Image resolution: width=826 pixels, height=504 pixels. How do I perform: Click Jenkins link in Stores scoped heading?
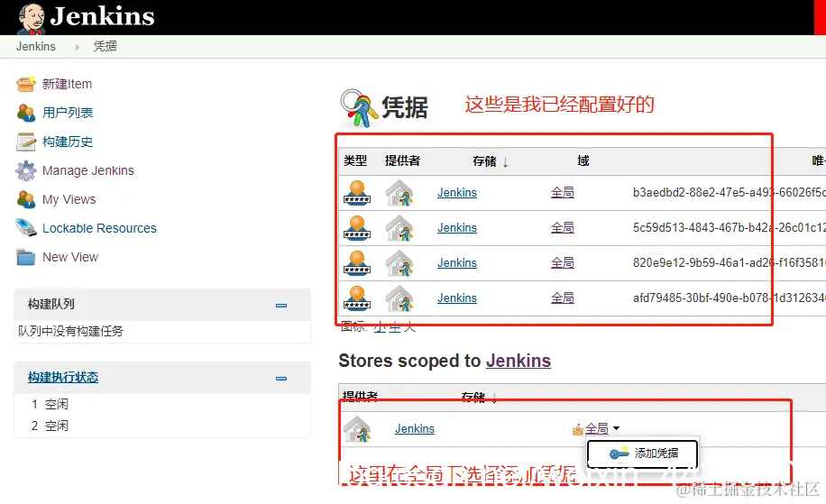click(519, 361)
